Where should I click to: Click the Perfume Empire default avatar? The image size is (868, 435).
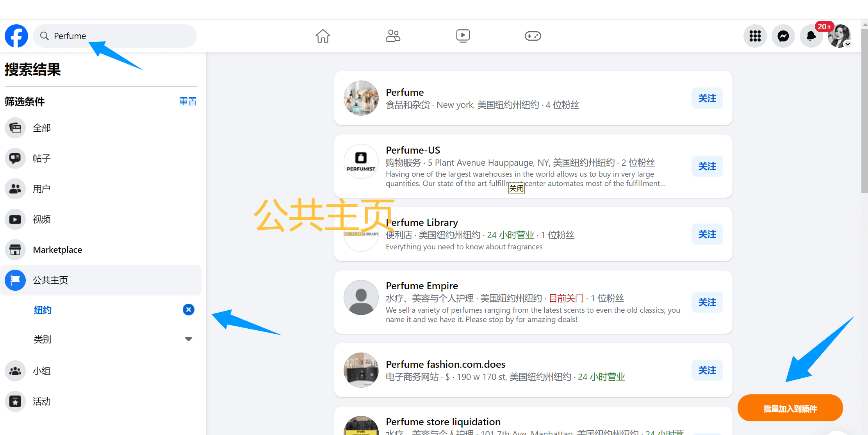coord(361,297)
